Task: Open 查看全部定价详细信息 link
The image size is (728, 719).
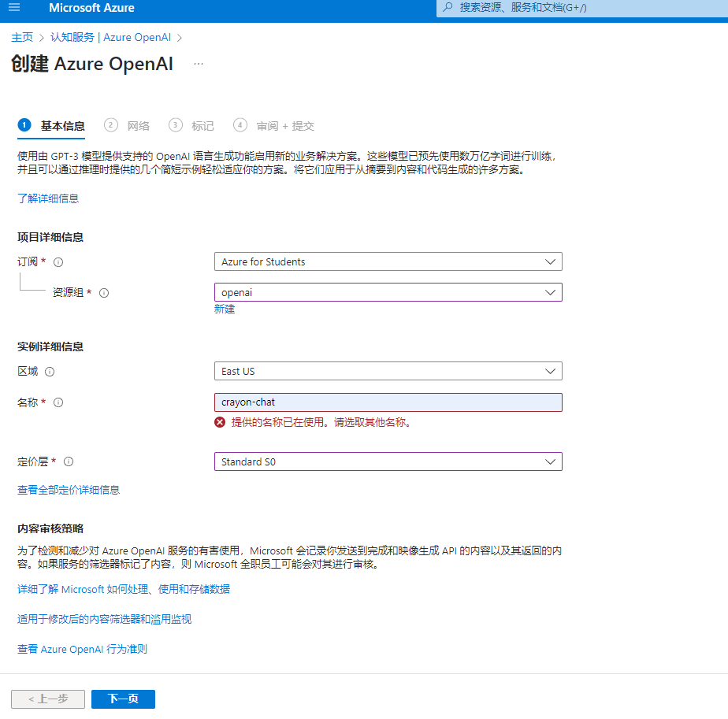Action: 69,490
